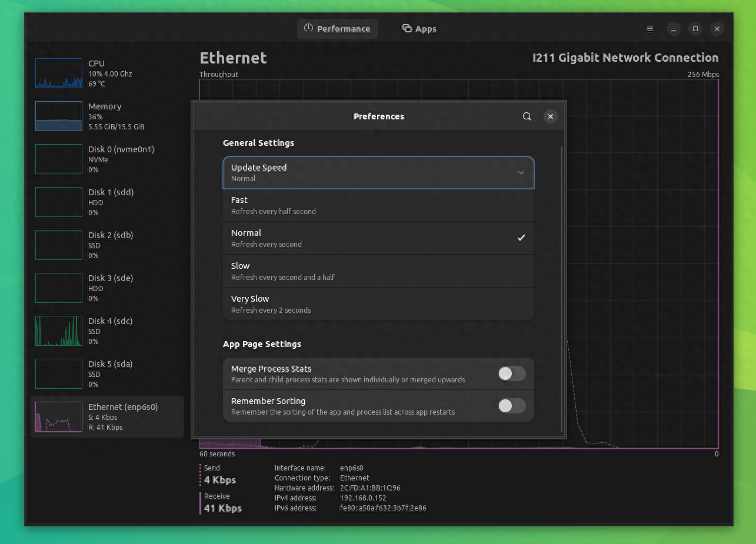Viewport: 756px width, 544px height.
Task: Click the Ethernet page heading
Action: click(x=233, y=58)
